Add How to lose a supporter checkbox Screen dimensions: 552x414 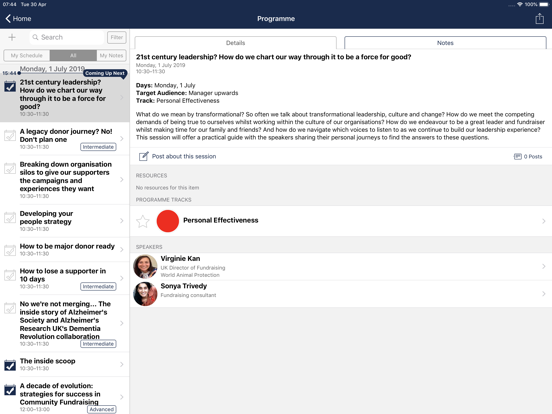coord(10,275)
